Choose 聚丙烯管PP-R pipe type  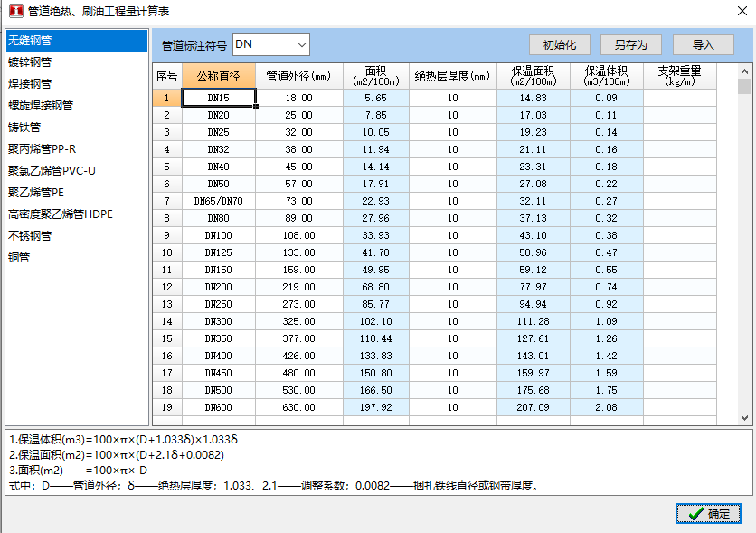tap(43, 149)
